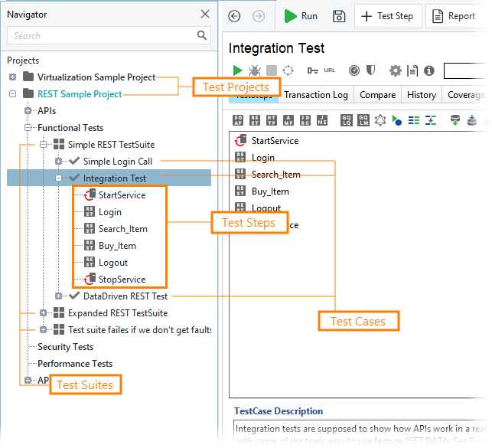Expand the Virtualization Sample Project
This screenshot has height=448, width=492.
(12, 77)
